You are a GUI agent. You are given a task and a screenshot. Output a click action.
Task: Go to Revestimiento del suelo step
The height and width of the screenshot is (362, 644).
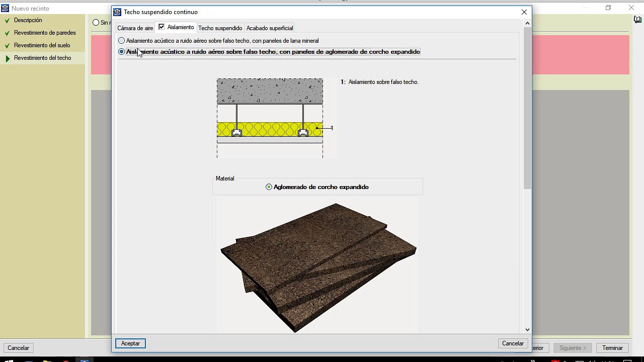42,45
